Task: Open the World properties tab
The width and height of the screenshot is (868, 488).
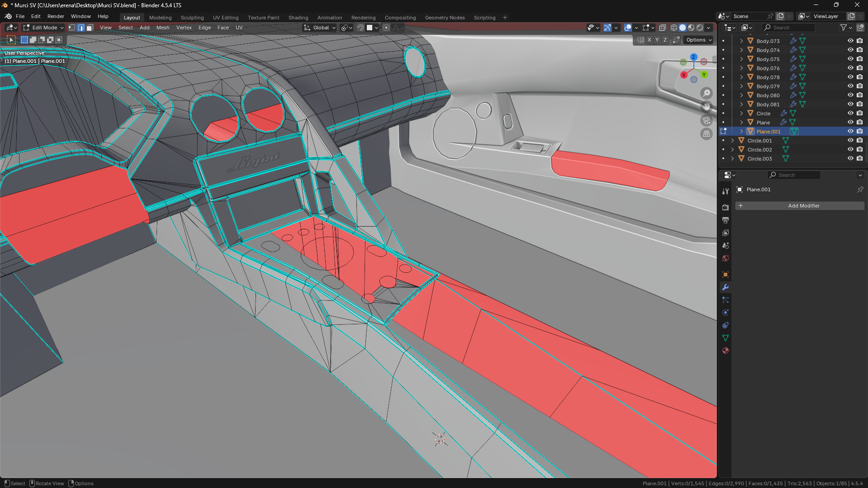Action: (x=726, y=258)
